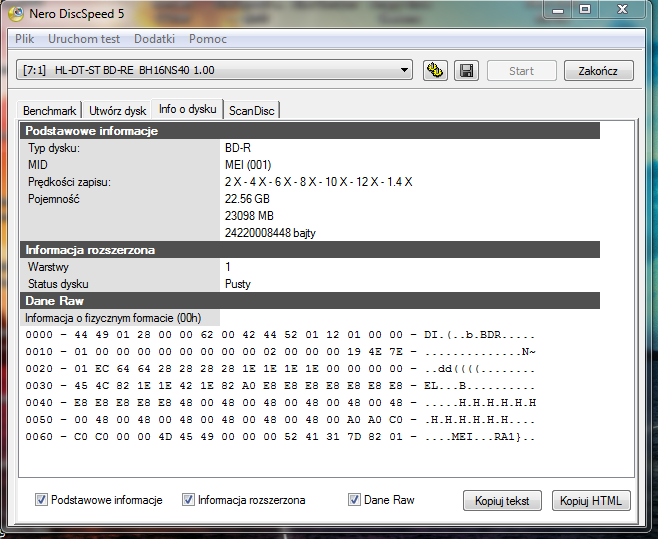658x539 pixels.
Task: Click the Zakończ button
Action: pos(598,71)
